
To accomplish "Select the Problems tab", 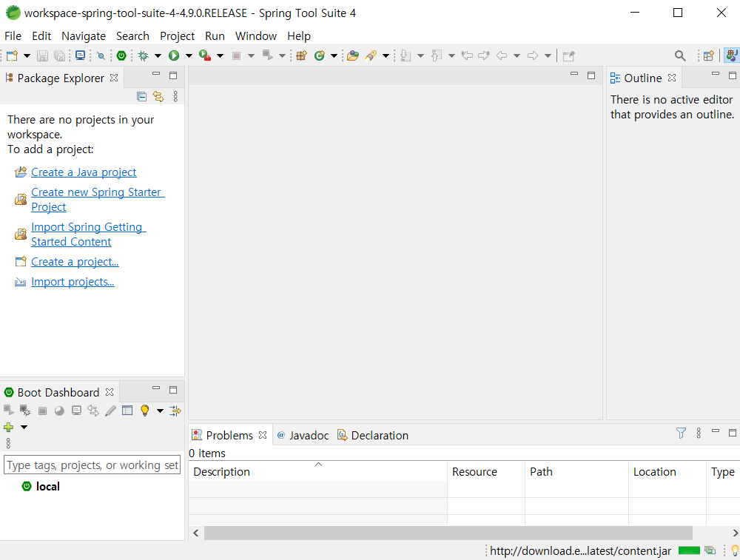I will pyautogui.click(x=229, y=435).
